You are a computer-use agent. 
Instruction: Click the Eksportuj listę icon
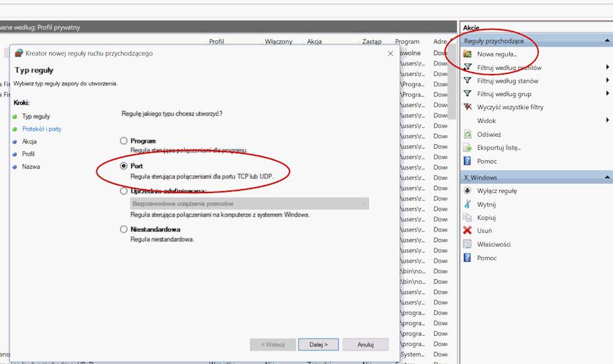point(467,147)
